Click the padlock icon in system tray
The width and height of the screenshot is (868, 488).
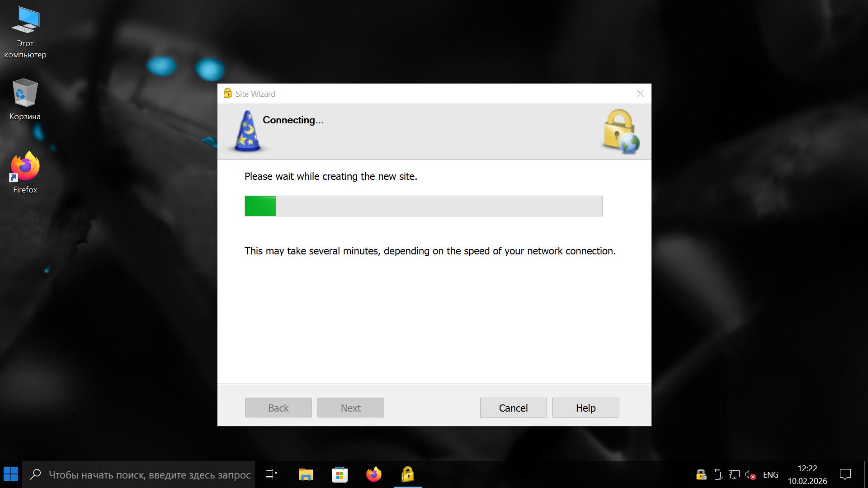pyautogui.click(x=701, y=474)
